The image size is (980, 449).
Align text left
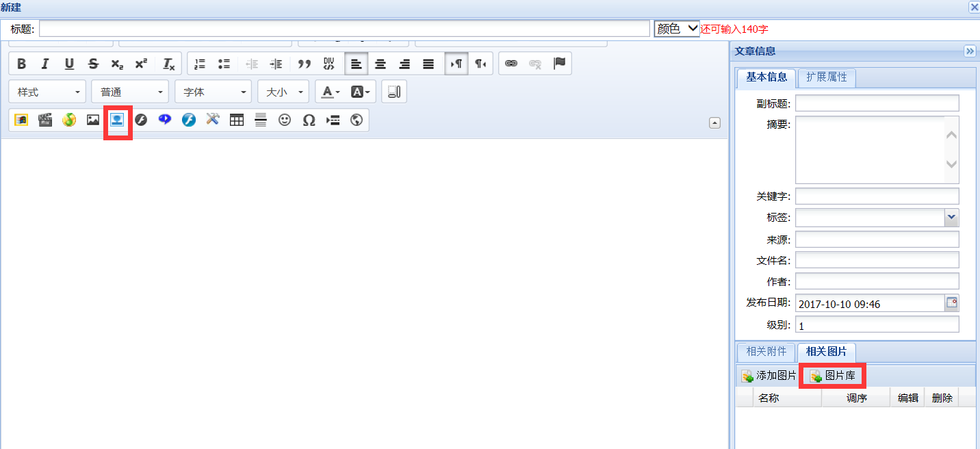pos(356,64)
